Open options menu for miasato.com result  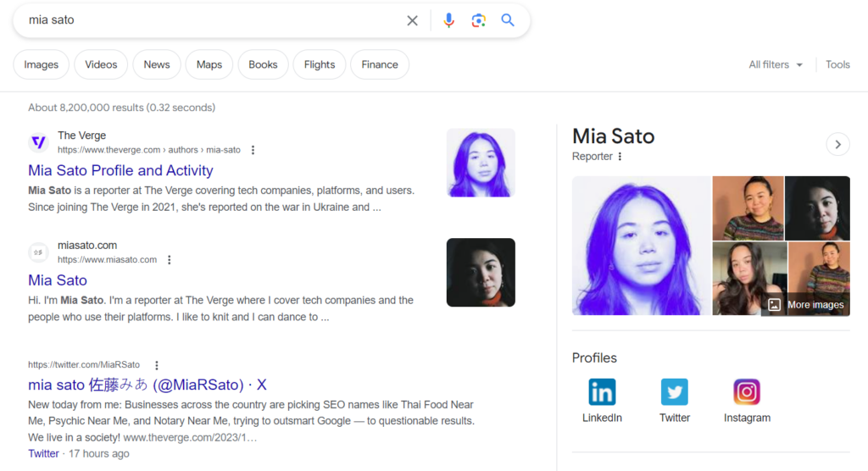coord(170,259)
